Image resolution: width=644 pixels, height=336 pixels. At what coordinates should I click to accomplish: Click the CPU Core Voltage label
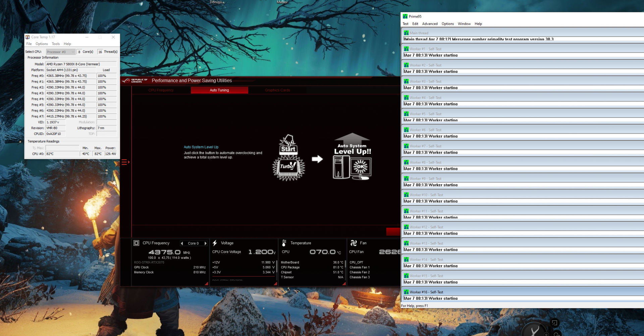[226, 252]
